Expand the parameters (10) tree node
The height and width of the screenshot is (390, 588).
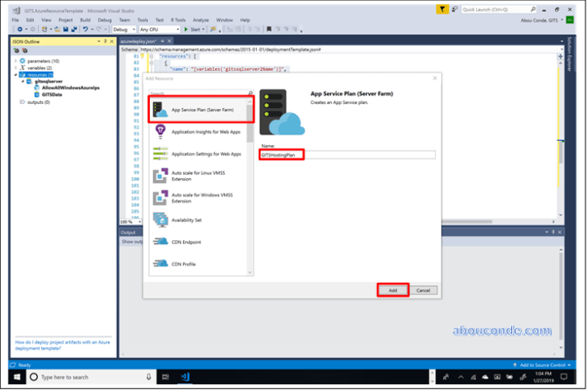(x=16, y=61)
